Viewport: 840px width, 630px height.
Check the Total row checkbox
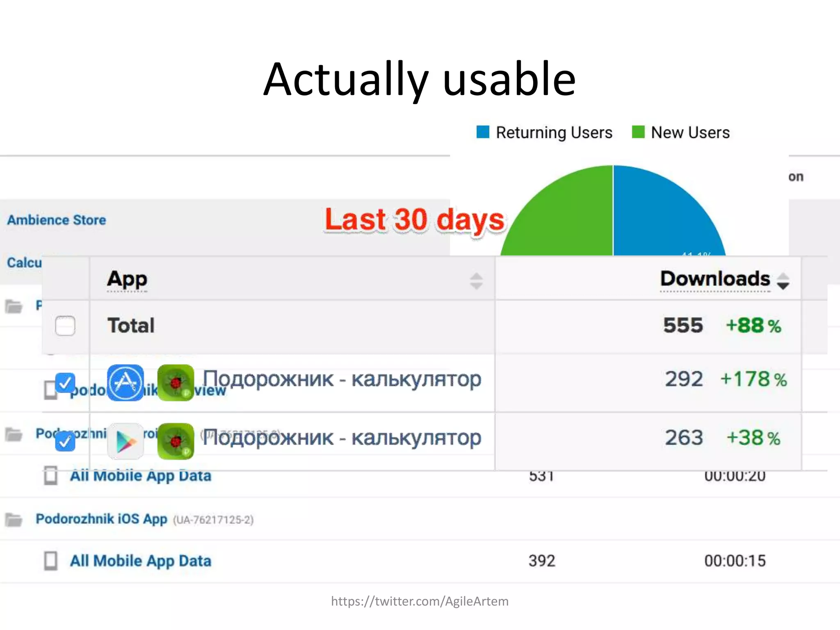[x=65, y=326]
